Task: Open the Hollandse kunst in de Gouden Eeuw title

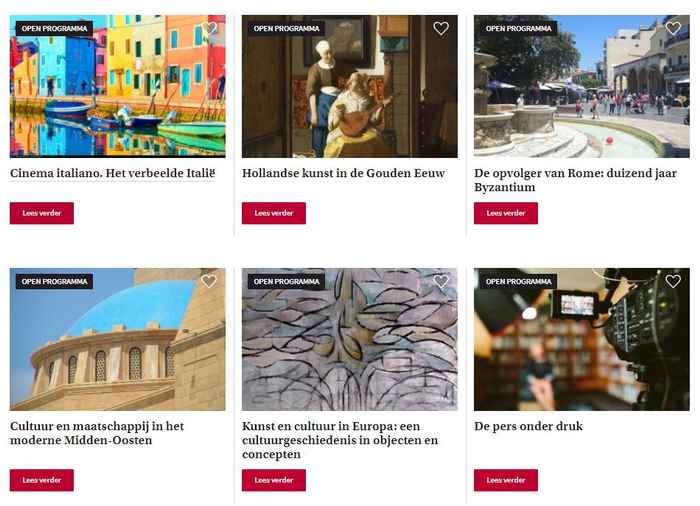Action: click(343, 173)
